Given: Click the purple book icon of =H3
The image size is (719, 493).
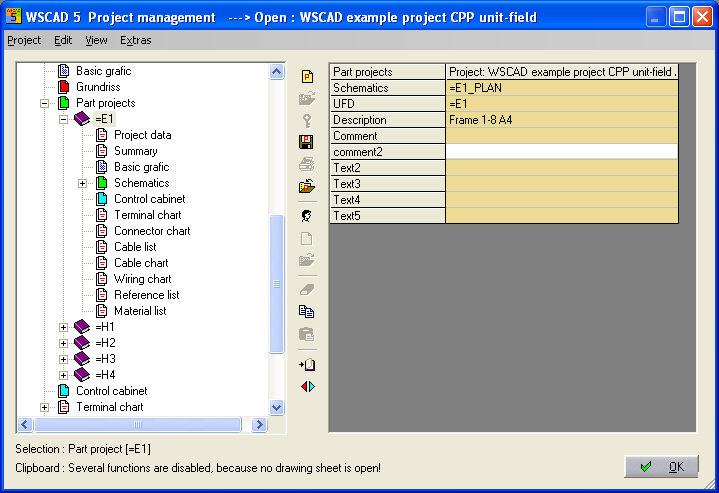Looking at the screenshot, I should pos(82,359).
